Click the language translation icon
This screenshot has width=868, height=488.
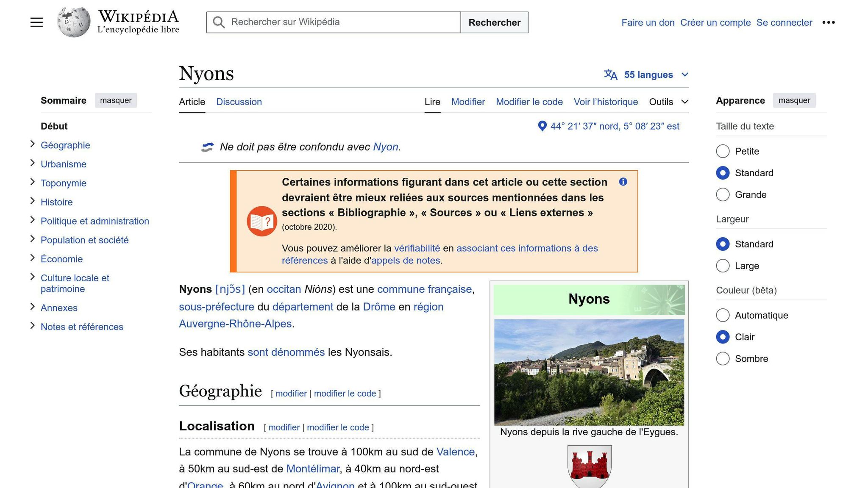tap(610, 75)
